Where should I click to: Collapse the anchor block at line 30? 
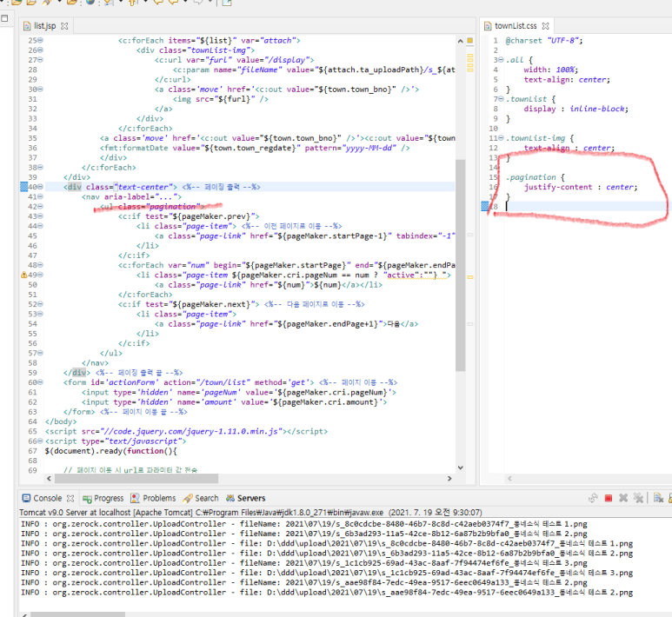tap(40, 90)
